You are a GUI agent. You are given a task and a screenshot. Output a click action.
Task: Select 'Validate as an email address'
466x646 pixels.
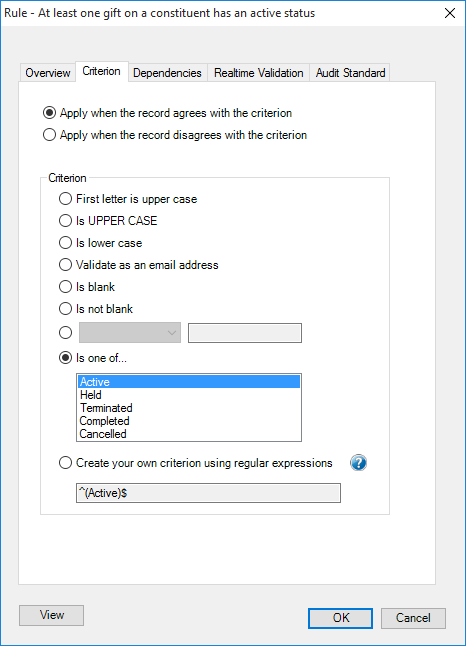tap(139, 265)
